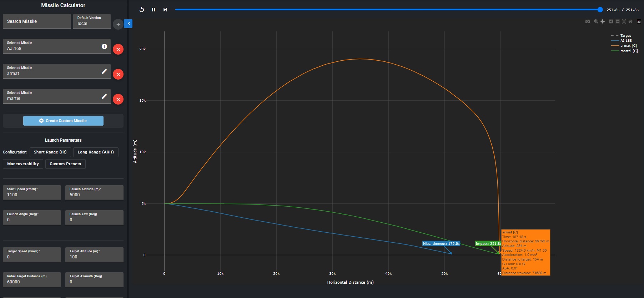This screenshot has height=298, width=644.
Task: Remove the martel missile from the list
Action: [118, 99]
